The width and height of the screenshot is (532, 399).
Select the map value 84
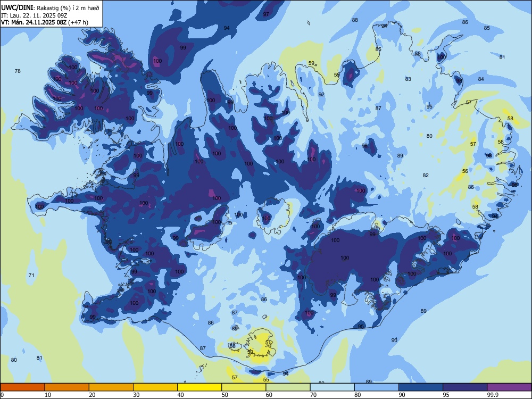481,79
